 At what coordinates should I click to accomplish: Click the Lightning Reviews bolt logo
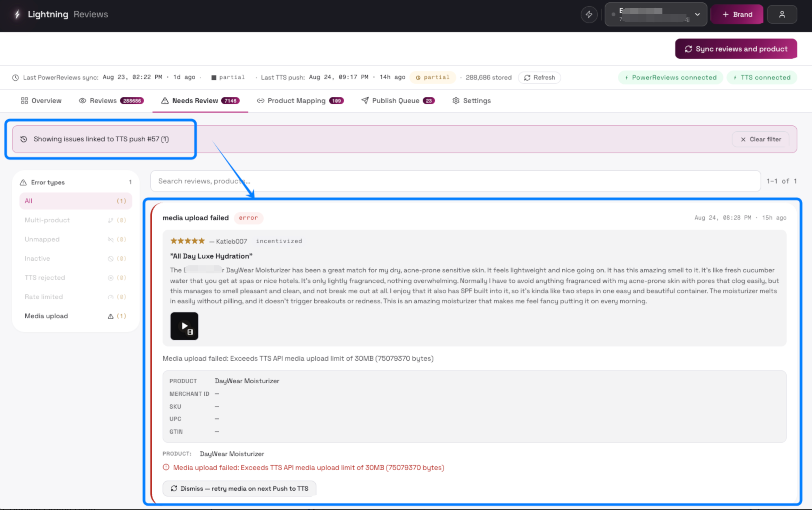click(17, 14)
